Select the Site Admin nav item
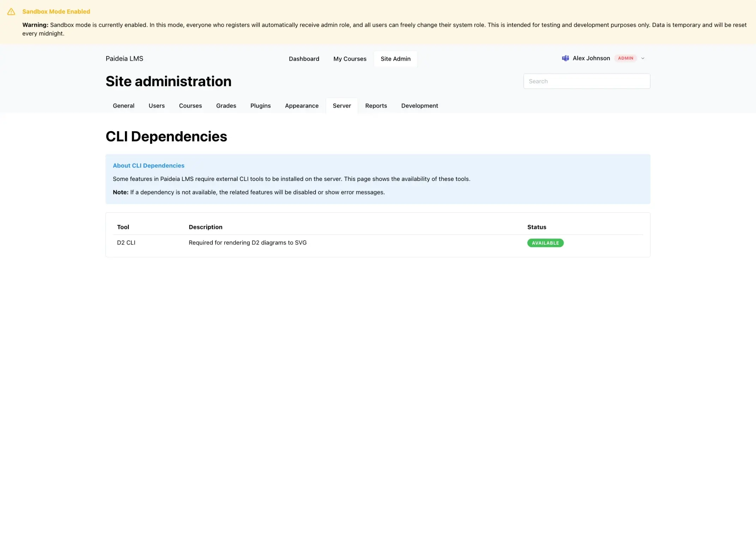Viewport: 756px width, 536px height. [x=395, y=59]
